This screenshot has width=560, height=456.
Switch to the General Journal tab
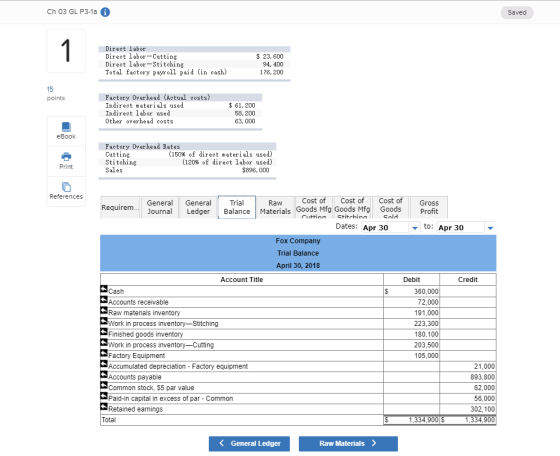pyautogui.click(x=160, y=207)
